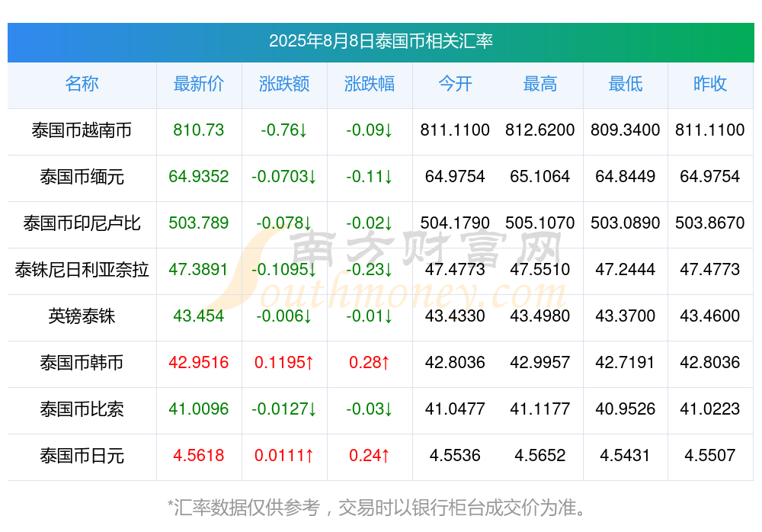Click the low value 42.7191

[x=626, y=363]
